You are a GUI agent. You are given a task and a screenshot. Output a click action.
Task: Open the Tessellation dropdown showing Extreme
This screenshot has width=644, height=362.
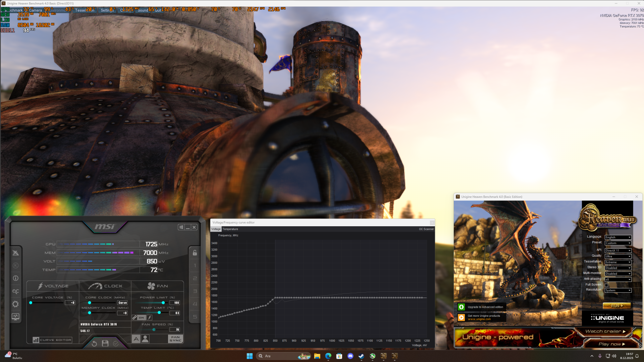coord(618,262)
